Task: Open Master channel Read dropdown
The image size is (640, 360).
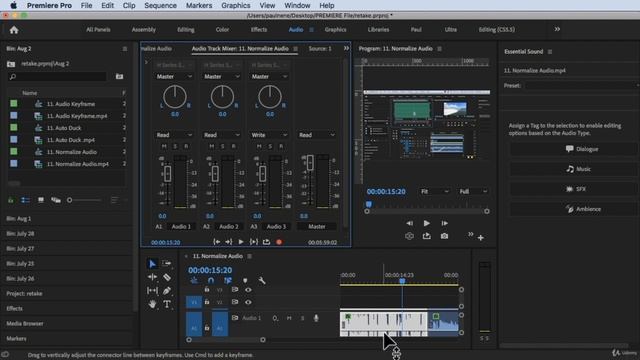Action: tap(317, 135)
